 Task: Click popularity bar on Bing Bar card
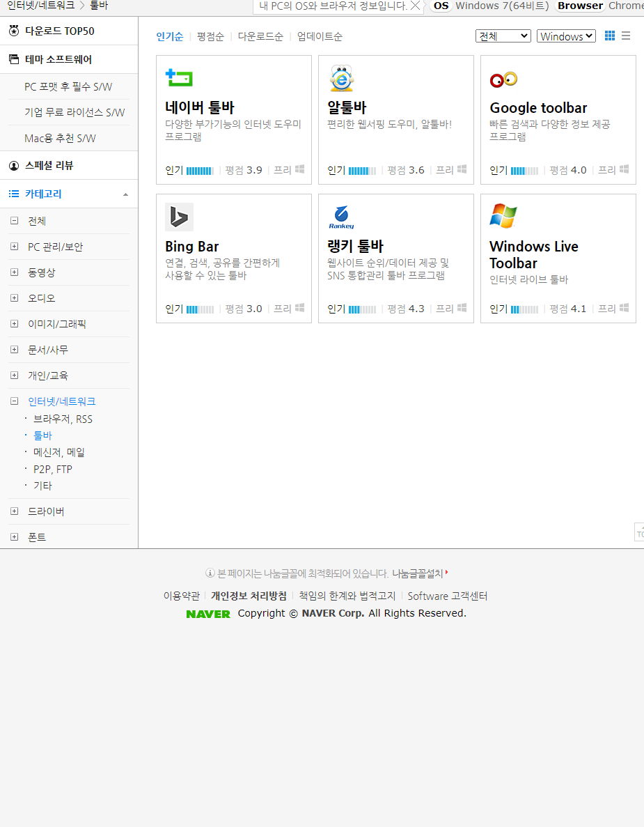click(200, 309)
